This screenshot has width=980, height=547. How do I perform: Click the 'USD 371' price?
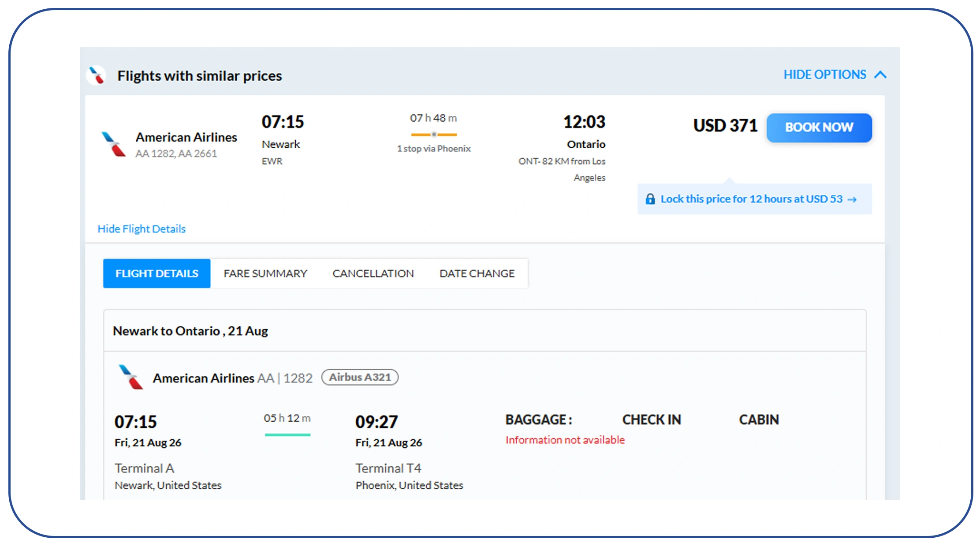pyautogui.click(x=725, y=126)
